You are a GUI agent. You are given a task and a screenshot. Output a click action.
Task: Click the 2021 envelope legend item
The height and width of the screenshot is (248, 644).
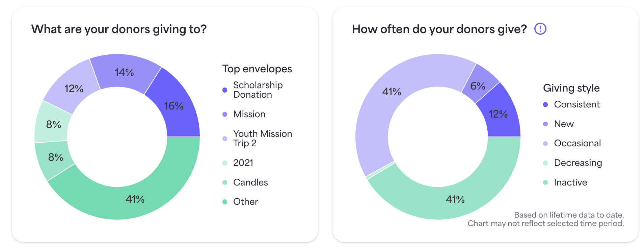[x=243, y=163]
